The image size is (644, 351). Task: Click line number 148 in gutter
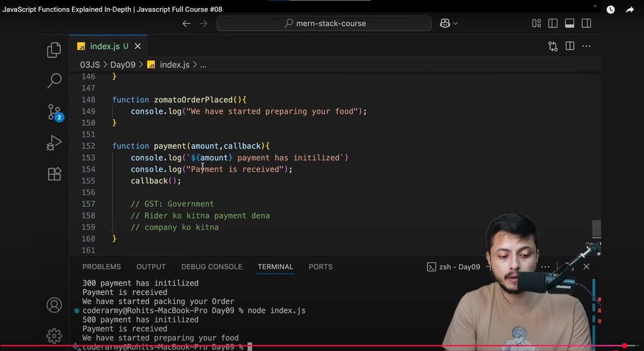tap(88, 99)
